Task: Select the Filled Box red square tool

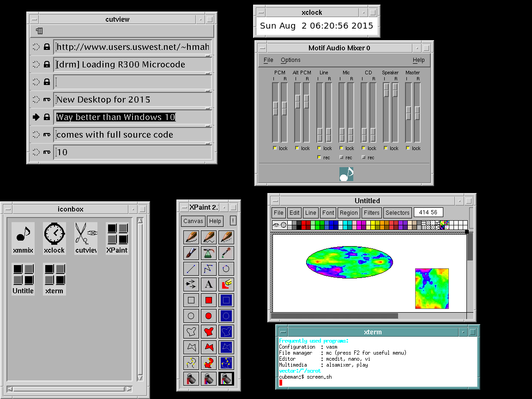Action: pyautogui.click(x=209, y=300)
